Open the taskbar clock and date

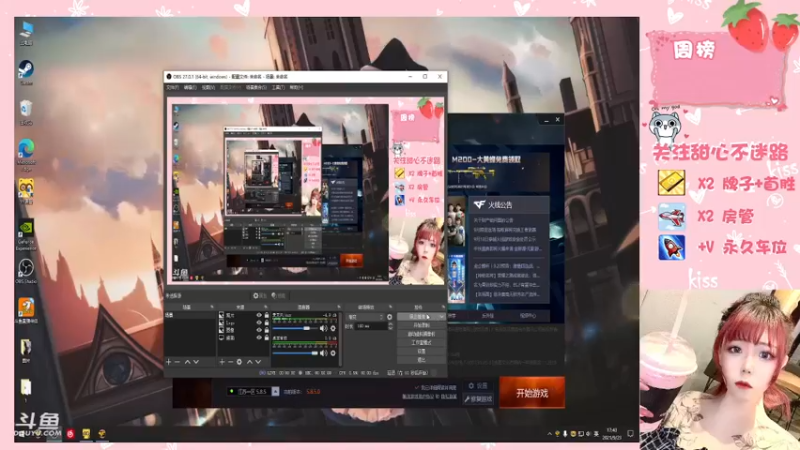click(x=612, y=434)
